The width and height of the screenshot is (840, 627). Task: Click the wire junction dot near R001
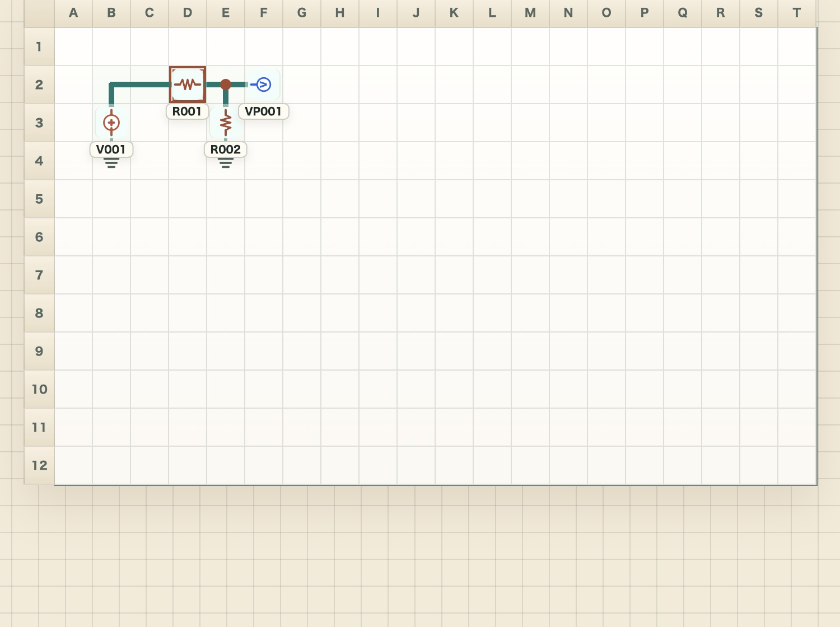tap(226, 85)
